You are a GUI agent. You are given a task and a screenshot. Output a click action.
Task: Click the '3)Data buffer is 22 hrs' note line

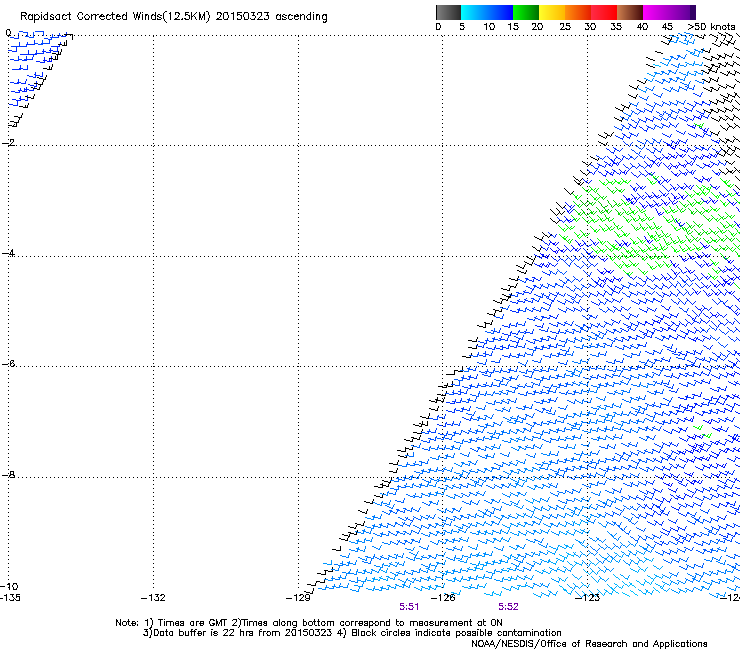point(352,633)
